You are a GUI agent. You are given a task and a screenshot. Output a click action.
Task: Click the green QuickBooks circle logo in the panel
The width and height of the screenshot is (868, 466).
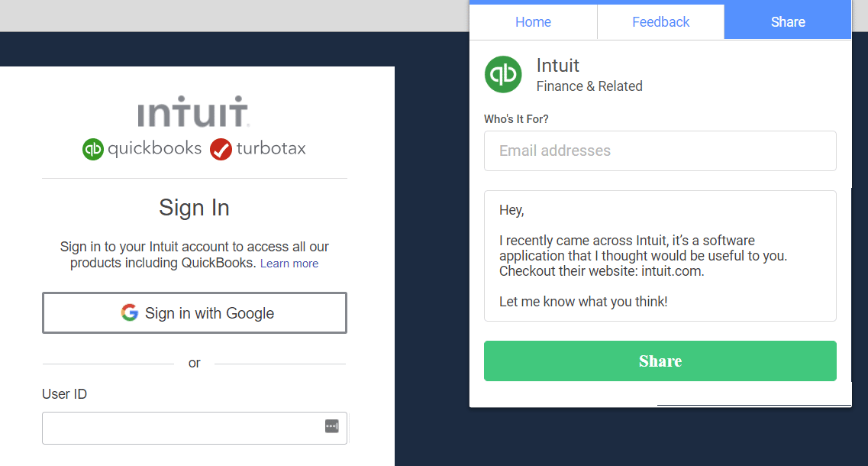point(503,74)
